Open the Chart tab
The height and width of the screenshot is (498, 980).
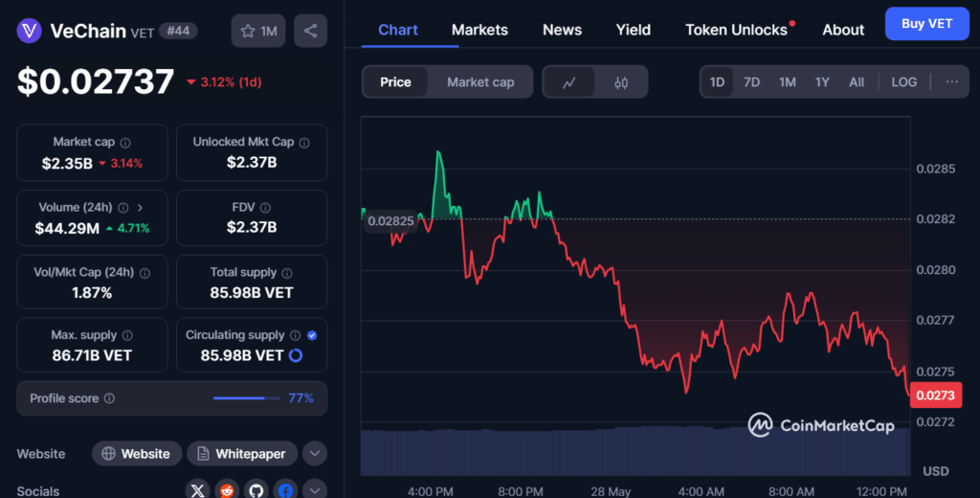pyautogui.click(x=398, y=30)
